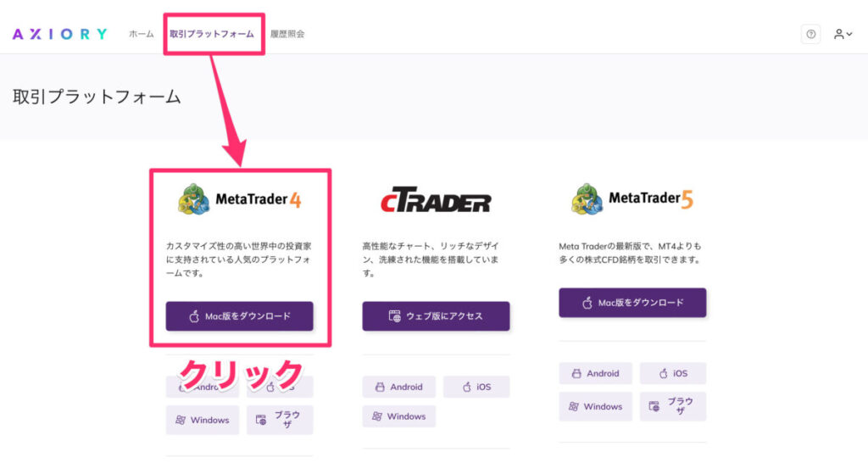Click the 取引プラットフォーム page heading
Screen dimensions: 868x463
pyautogui.click(x=97, y=97)
